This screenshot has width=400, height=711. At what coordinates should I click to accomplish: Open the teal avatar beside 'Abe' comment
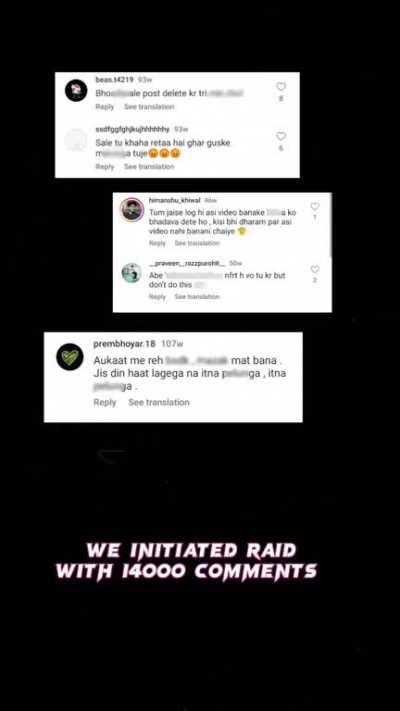(132, 273)
